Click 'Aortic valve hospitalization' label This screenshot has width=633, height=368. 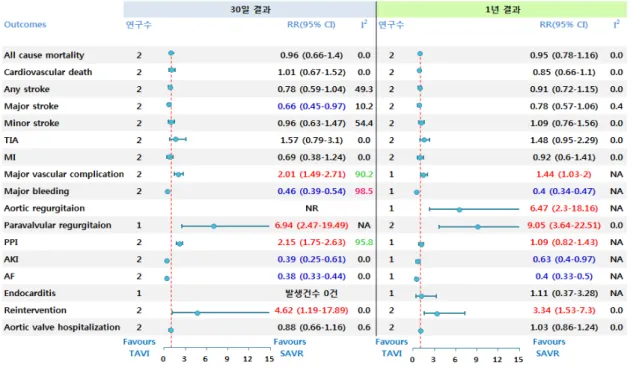pyautogui.click(x=62, y=327)
